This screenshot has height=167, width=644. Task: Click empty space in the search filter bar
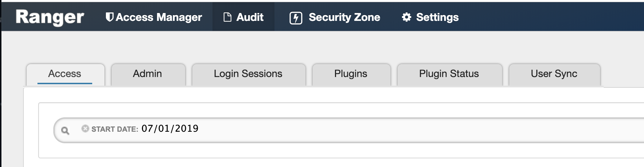point(396,130)
